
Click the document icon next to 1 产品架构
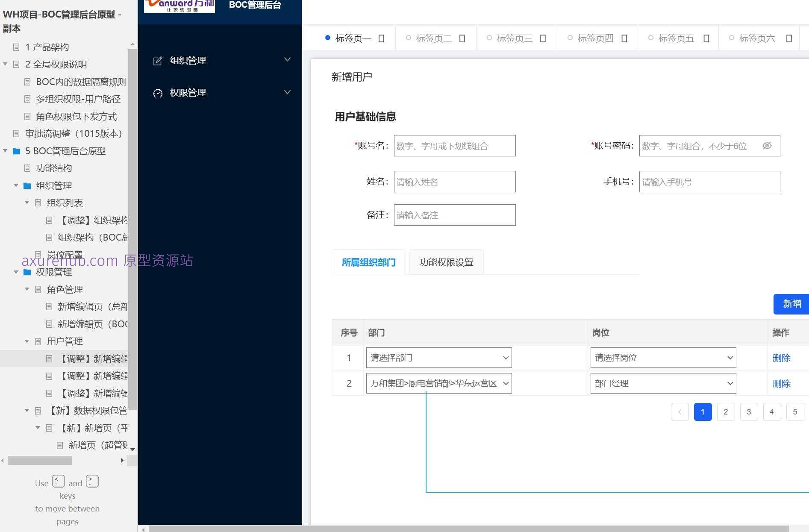coord(17,47)
